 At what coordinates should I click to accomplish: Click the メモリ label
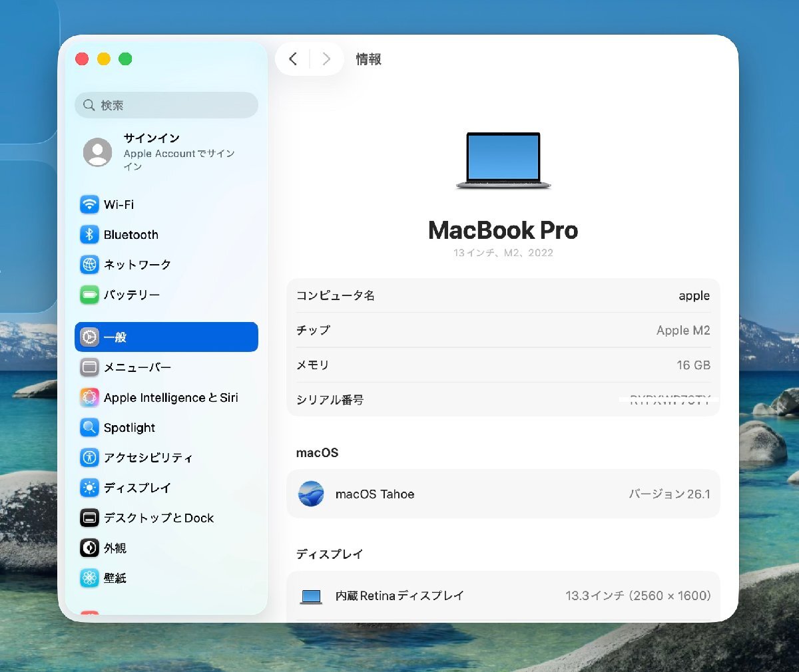pos(312,365)
